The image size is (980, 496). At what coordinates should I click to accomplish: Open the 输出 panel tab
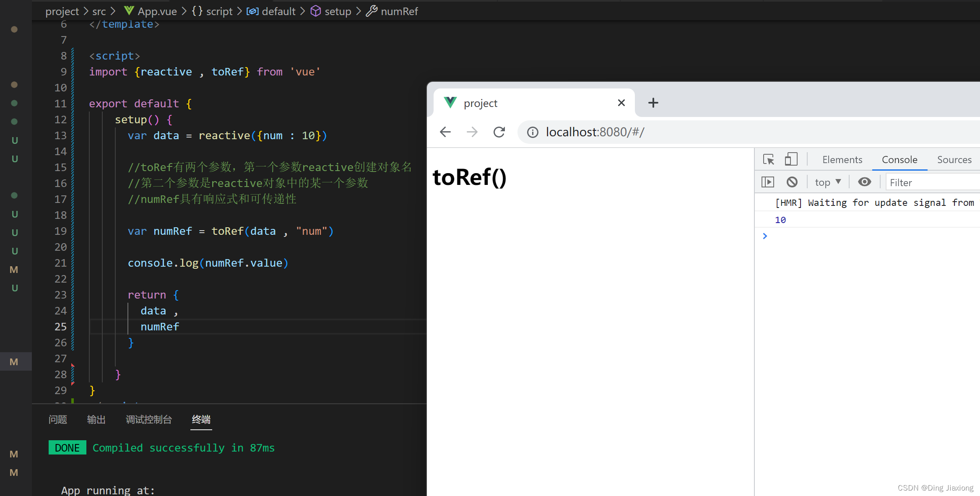(x=96, y=419)
